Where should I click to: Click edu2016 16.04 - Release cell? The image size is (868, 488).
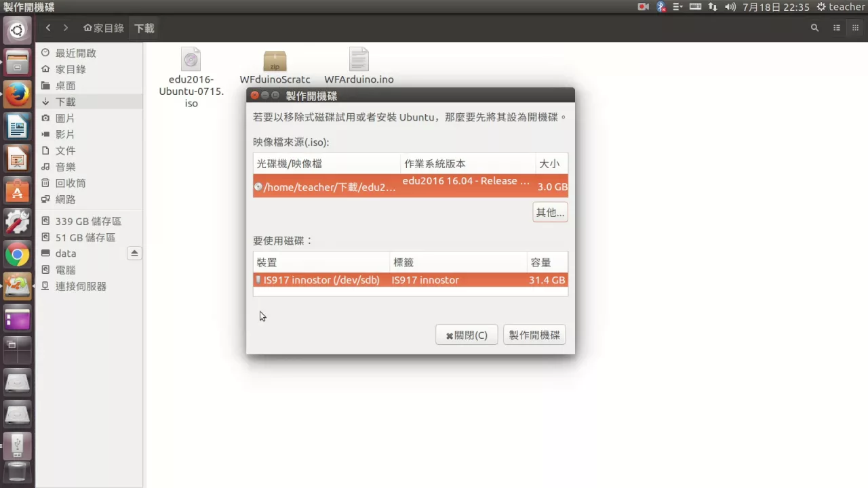tap(466, 181)
